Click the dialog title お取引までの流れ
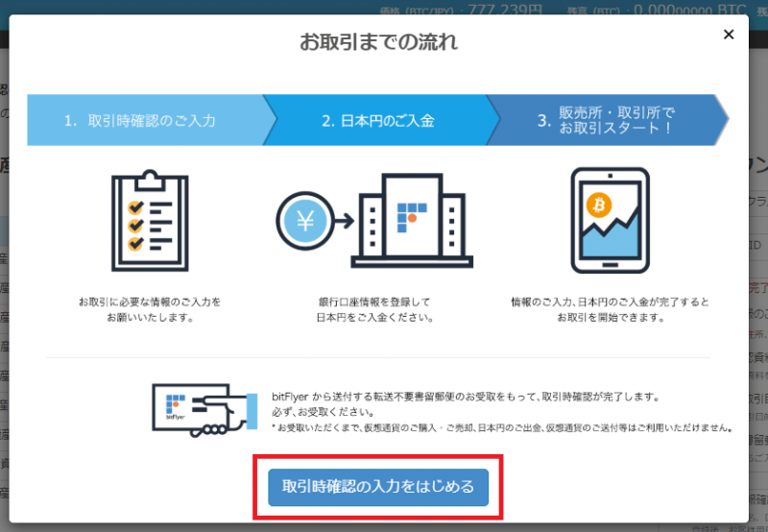 [x=378, y=42]
